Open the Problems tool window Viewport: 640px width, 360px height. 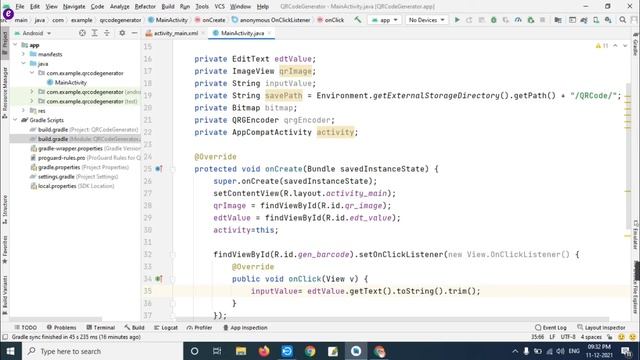(x=61, y=327)
